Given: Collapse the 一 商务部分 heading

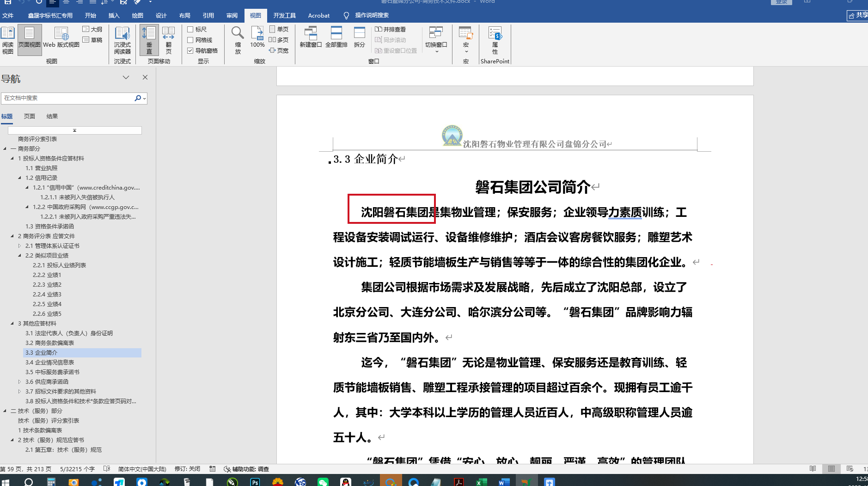Looking at the screenshot, I should [x=5, y=148].
